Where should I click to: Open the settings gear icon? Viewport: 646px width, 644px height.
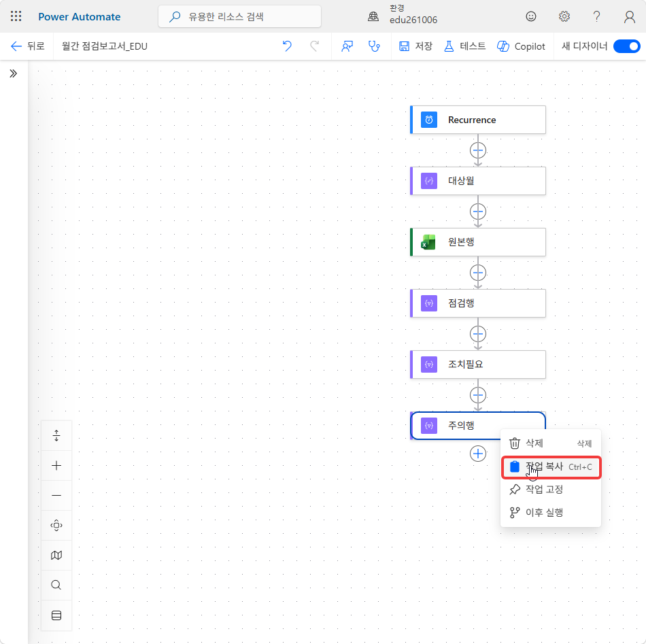click(564, 16)
